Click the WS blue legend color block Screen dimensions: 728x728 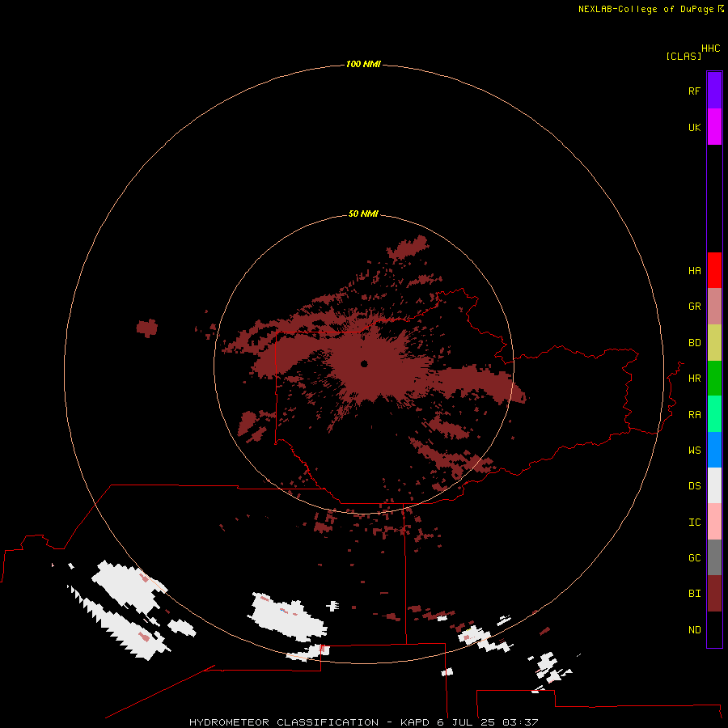coord(714,450)
